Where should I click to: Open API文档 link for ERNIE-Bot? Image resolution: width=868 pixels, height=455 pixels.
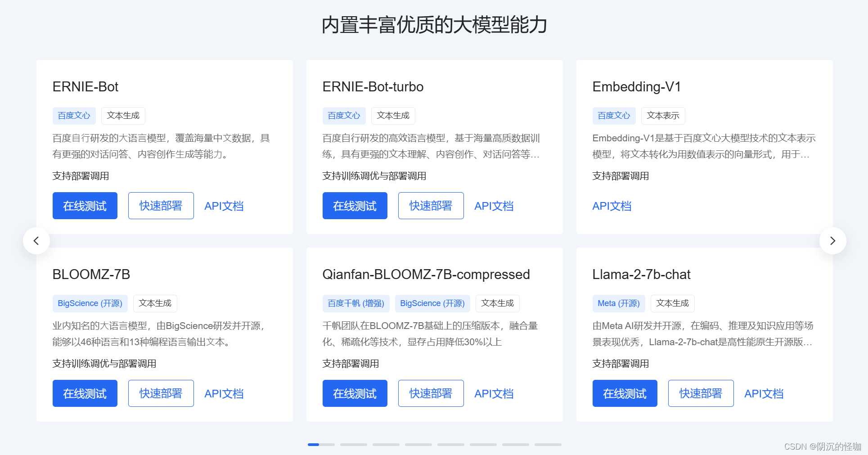224,206
